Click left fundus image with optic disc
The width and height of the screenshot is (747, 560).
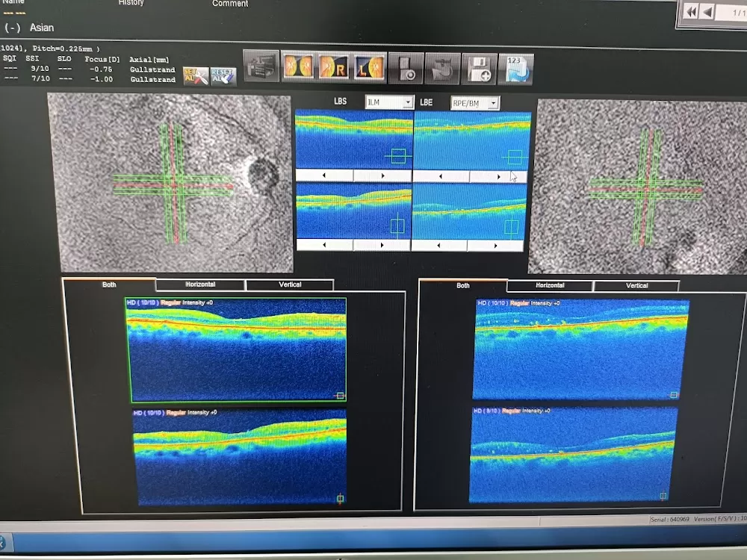(x=172, y=184)
